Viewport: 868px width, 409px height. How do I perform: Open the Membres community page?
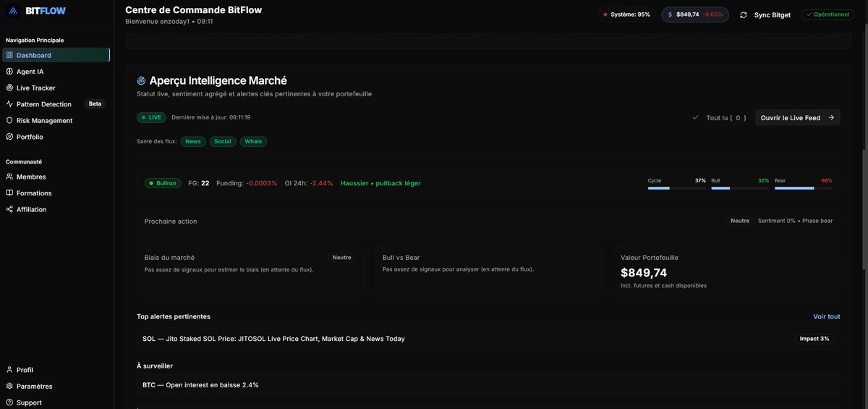click(56, 177)
